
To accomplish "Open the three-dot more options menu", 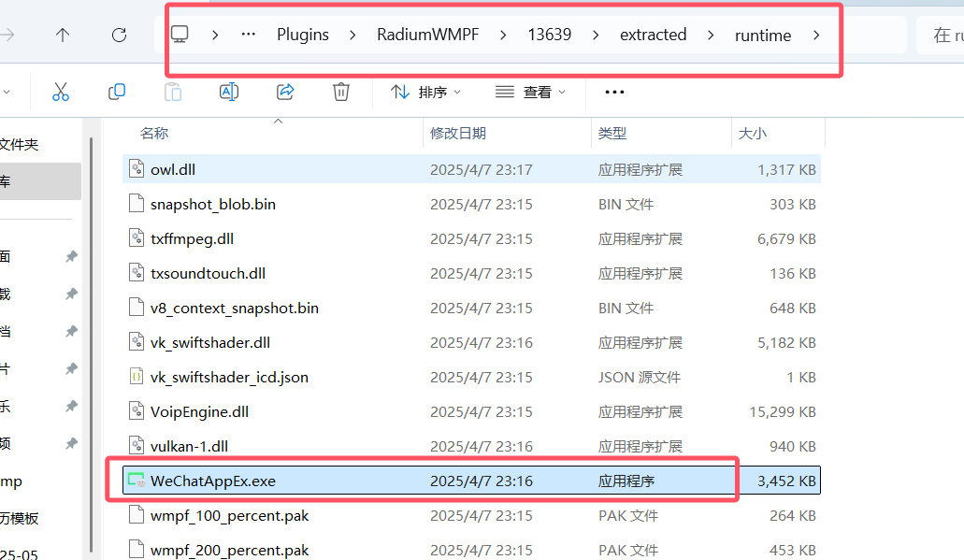I will 614,92.
